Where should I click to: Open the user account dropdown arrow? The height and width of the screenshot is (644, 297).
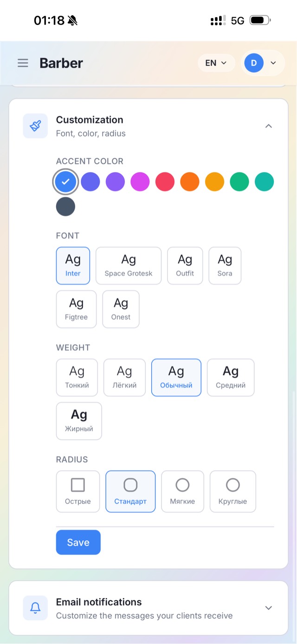click(273, 63)
